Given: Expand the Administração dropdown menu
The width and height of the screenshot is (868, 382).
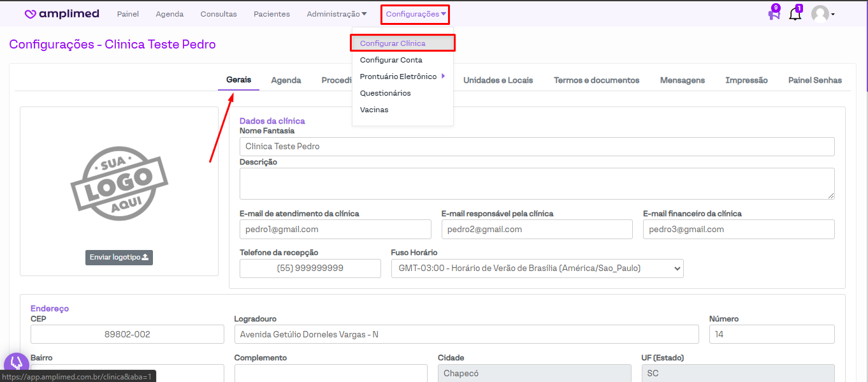Looking at the screenshot, I should click(336, 14).
